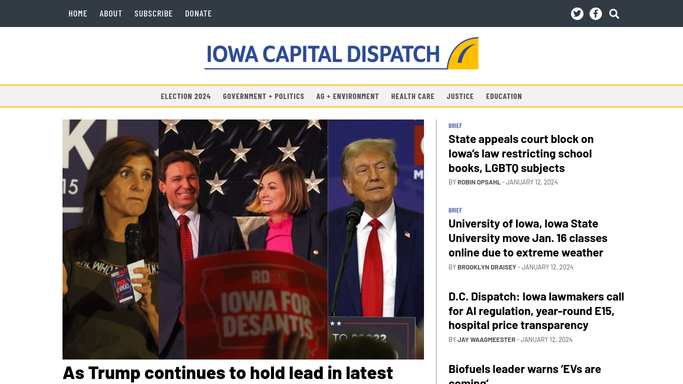Select the Justice category tab
The height and width of the screenshot is (384, 683).
point(460,96)
